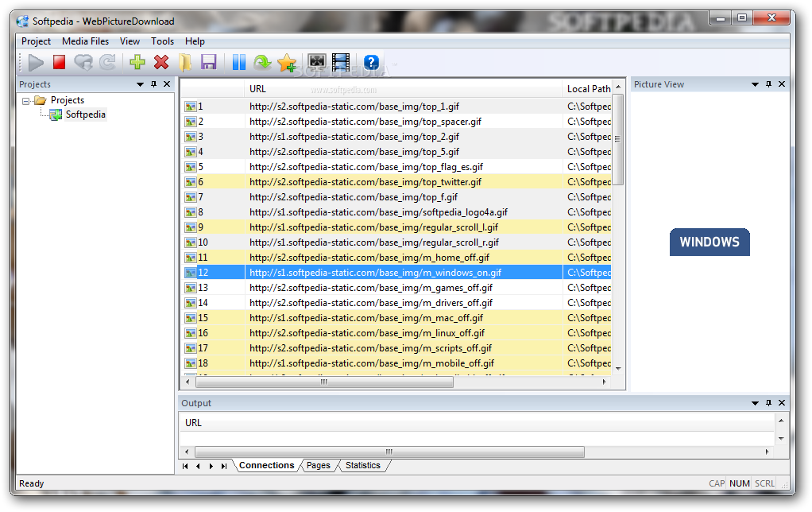The image size is (812, 512).
Task: Go to next tab with the navigation arrow
Action: pyautogui.click(x=211, y=467)
